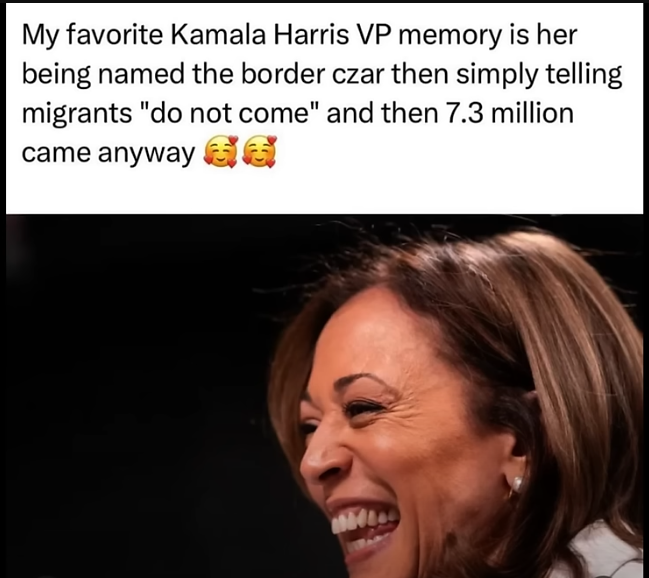
Task: Click the word "favorite" in first line
Action: (115, 35)
